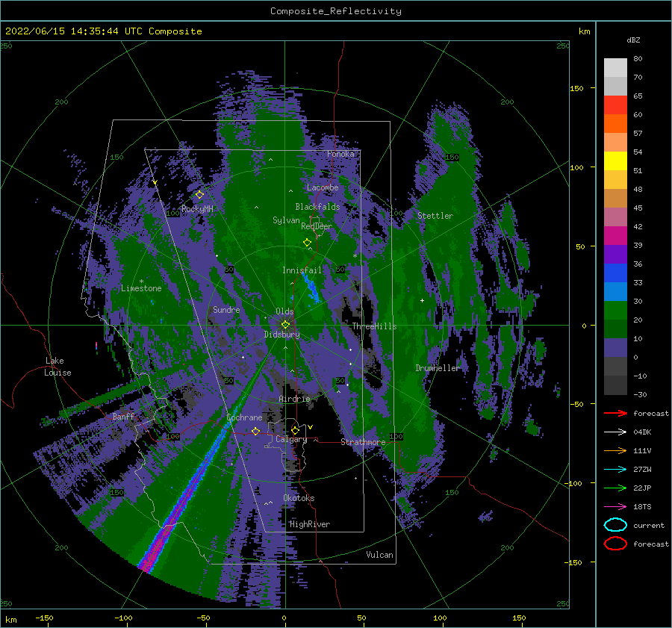Click the yellow diamond marker beside RockyMH
This screenshot has width=672, height=628.
pos(199,195)
